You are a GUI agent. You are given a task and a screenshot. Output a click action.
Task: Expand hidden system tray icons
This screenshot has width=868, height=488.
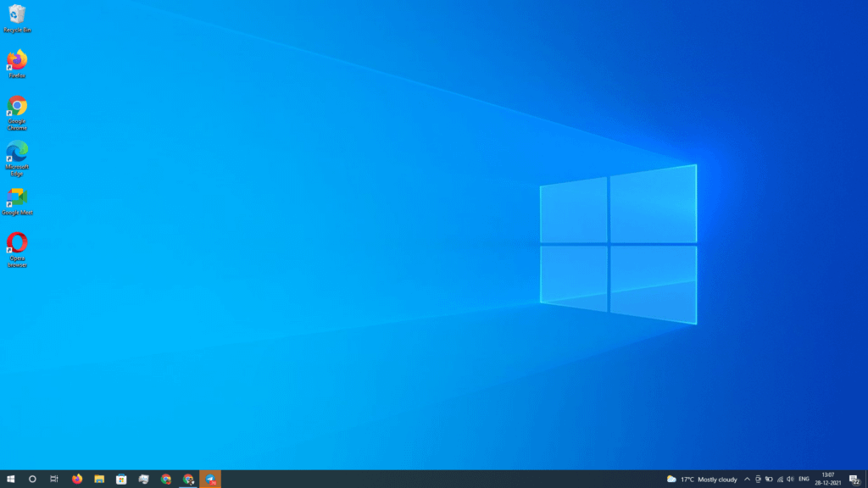(x=748, y=479)
